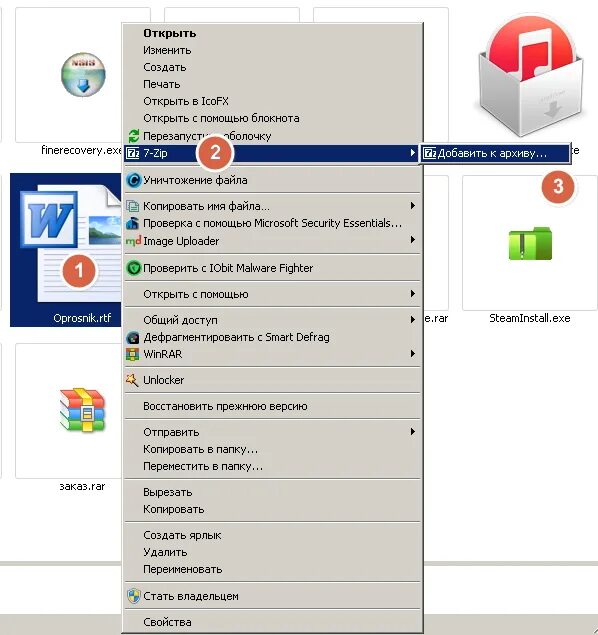Image resolution: width=598 pixels, height=635 pixels.
Task: Click the finerecovery.exe file name
Action: [x=82, y=150]
